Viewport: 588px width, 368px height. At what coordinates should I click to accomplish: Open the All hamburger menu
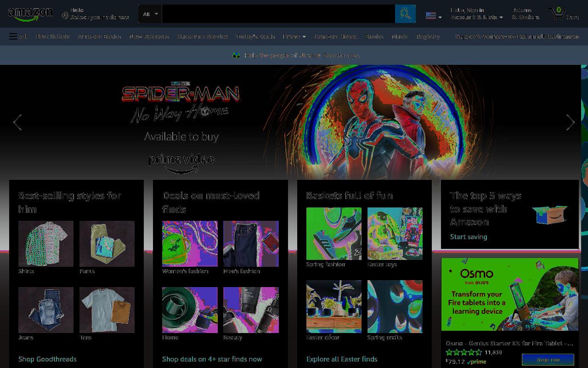pyautogui.click(x=18, y=36)
